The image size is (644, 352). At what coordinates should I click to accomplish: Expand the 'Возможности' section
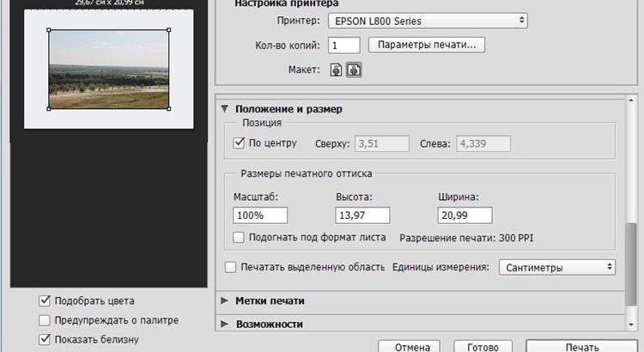[225, 325]
